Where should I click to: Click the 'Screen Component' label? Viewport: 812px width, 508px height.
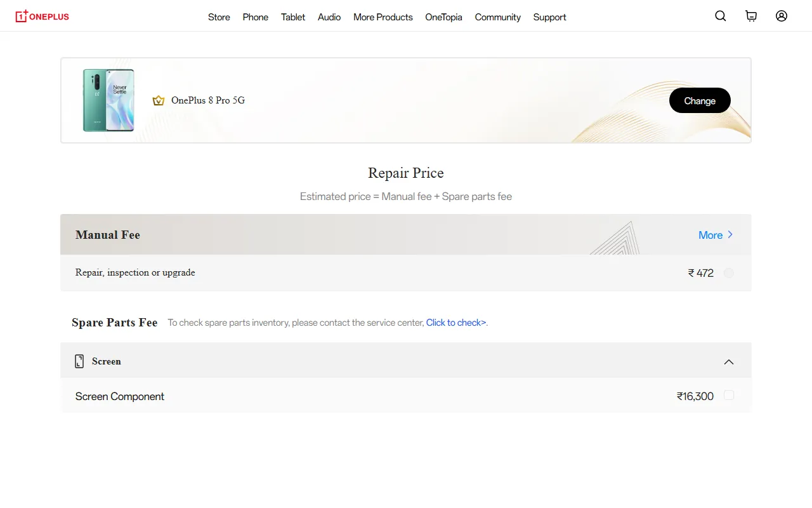pyautogui.click(x=120, y=396)
